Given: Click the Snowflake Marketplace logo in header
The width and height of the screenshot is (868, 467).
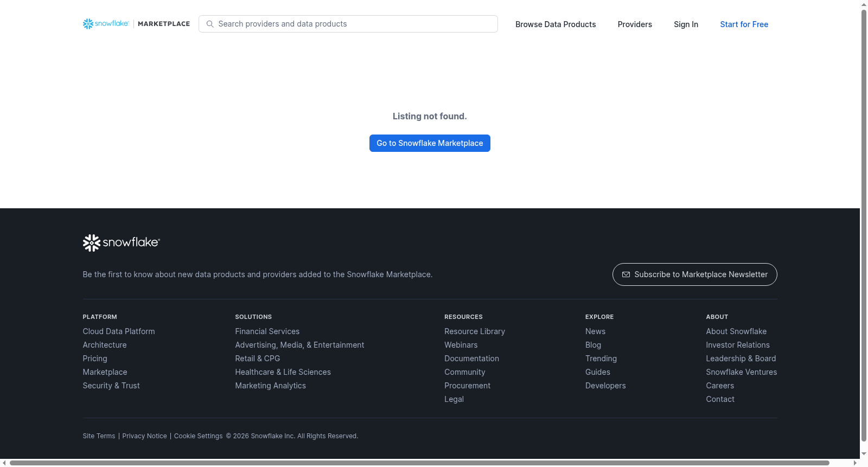Looking at the screenshot, I should (136, 24).
